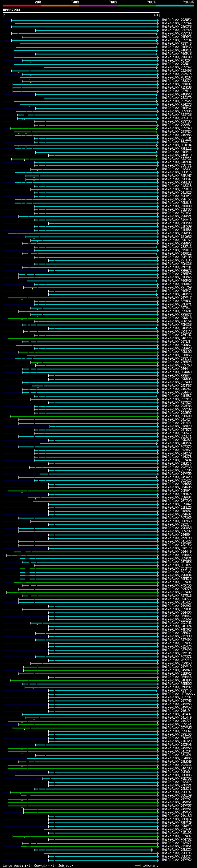Select the UniRef100_P27497 label
This screenshot has width=197, height=868.
point(176,836)
